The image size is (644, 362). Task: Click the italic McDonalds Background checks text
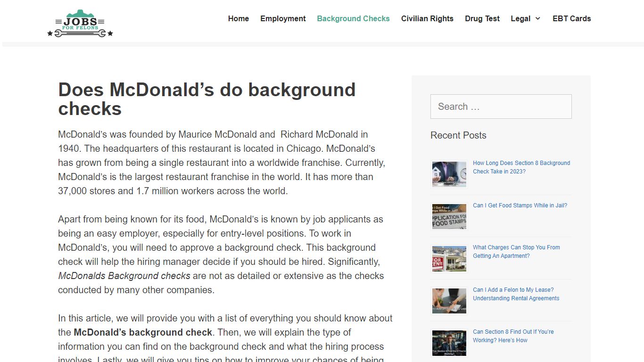pyautogui.click(x=124, y=276)
